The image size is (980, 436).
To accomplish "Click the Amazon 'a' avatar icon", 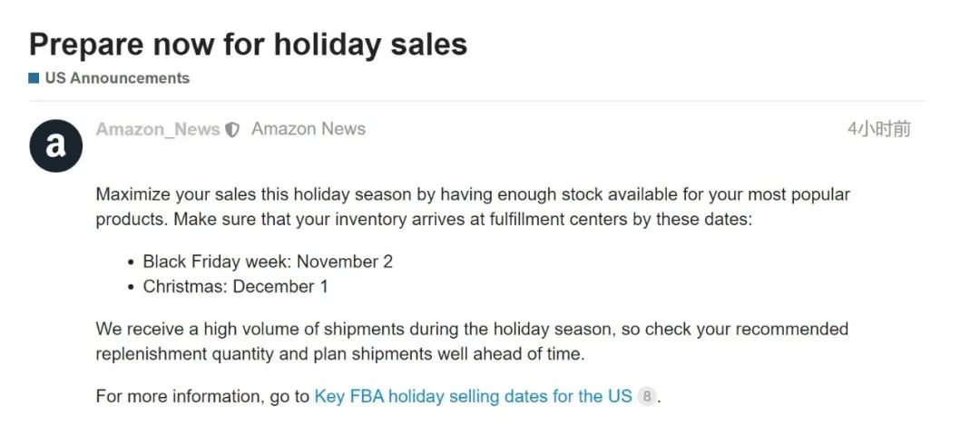I will coord(55,145).
